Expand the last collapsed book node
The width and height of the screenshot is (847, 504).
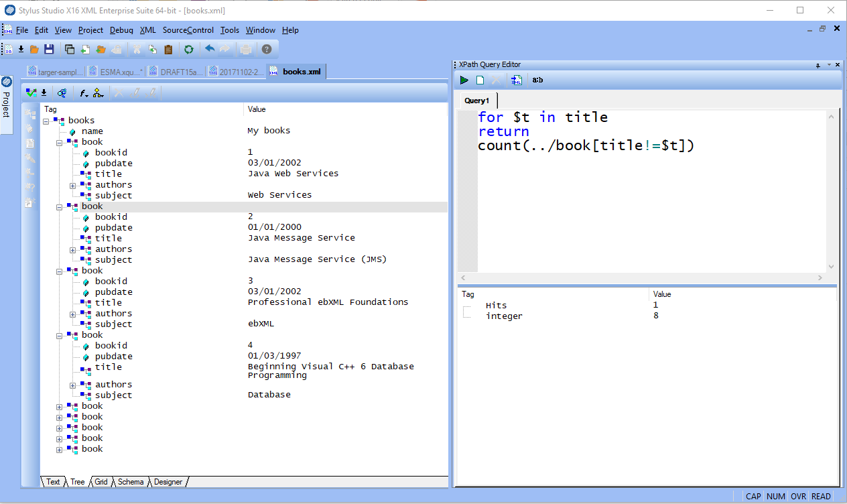pyautogui.click(x=60, y=450)
